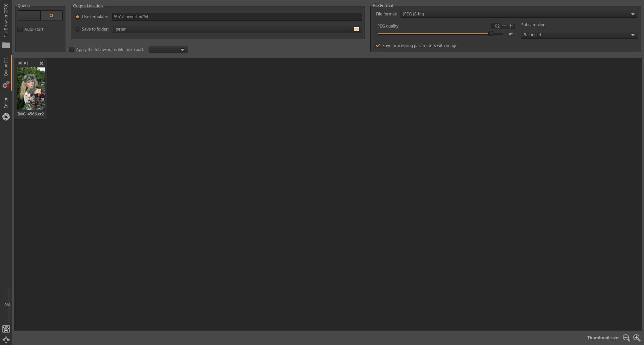644x345 pixels.
Task: Click the JPEG quality slider handle
Action: coord(491,34)
